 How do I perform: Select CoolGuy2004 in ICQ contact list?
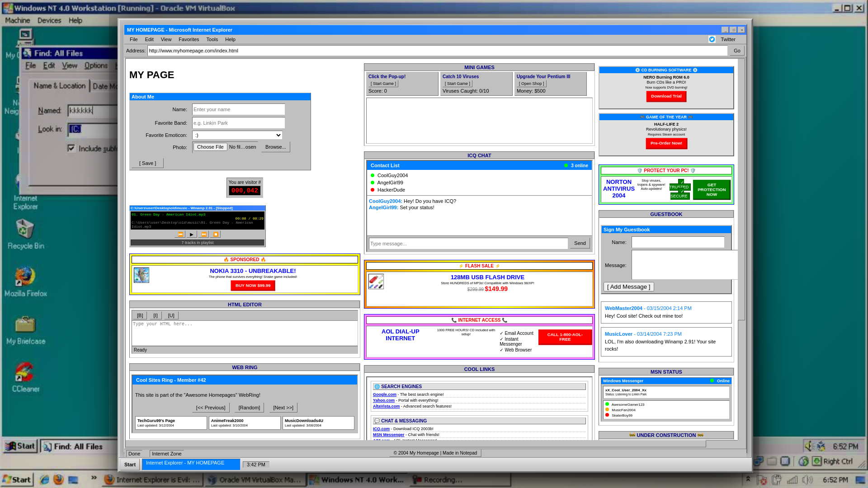pyautogui.click(x=392, y=175)
